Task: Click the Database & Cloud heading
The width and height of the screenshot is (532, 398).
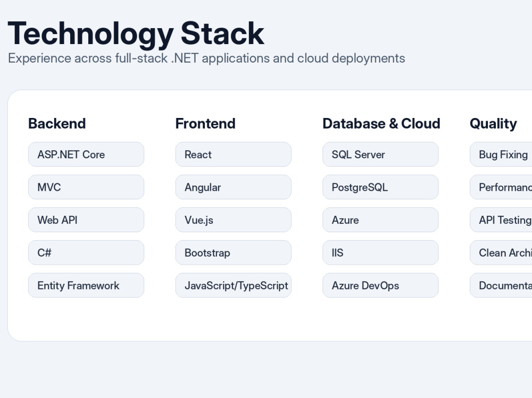Action: pos(381,123)
